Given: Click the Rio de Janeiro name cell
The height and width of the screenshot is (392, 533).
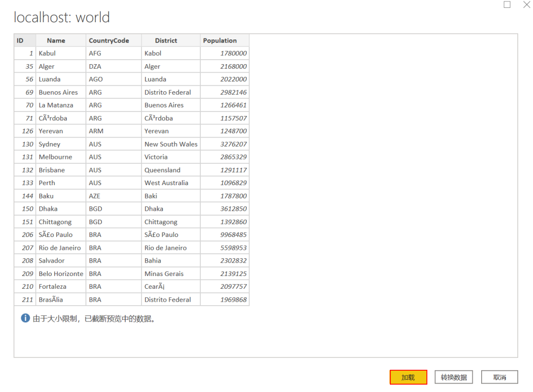Looking at the screenshot, I should (x=61, y=248).
